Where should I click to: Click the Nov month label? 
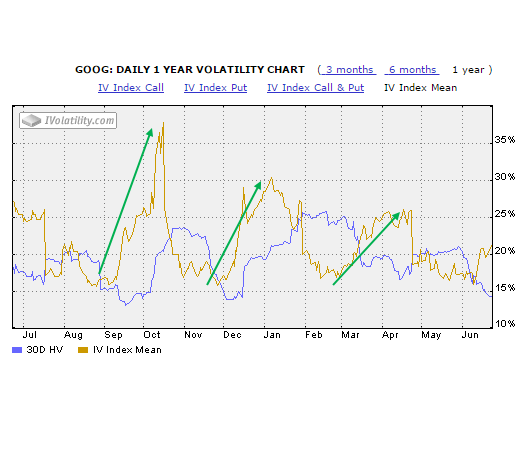pos(193,335)
